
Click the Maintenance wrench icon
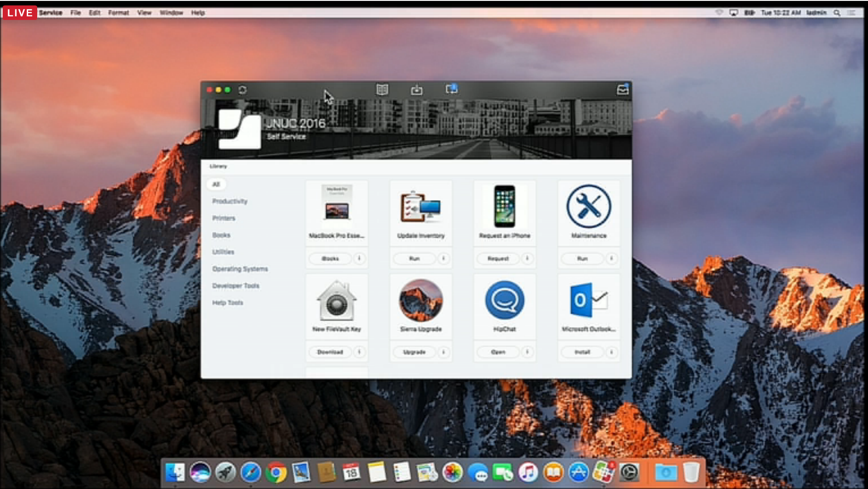[x=589, y=206]
